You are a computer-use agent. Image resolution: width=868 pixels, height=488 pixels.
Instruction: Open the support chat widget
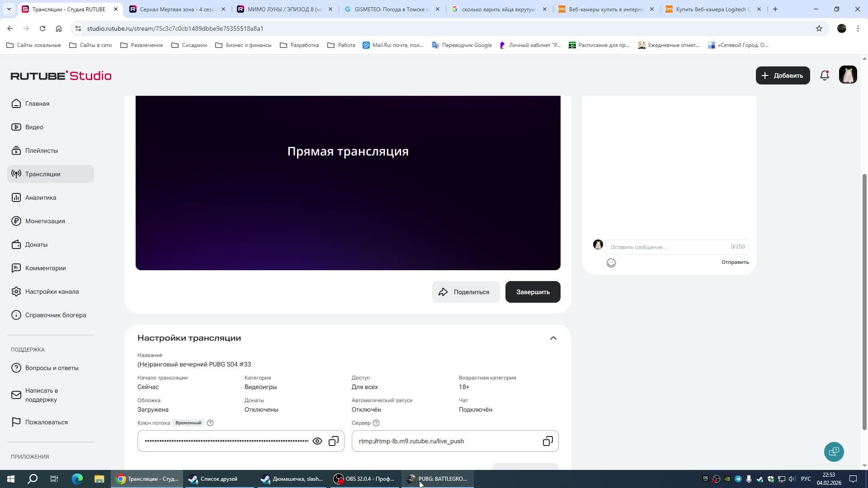pos(834,452)
